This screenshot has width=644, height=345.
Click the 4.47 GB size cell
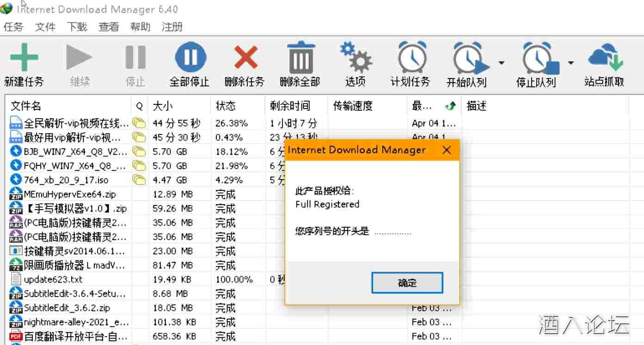click(x=170, y=180)
